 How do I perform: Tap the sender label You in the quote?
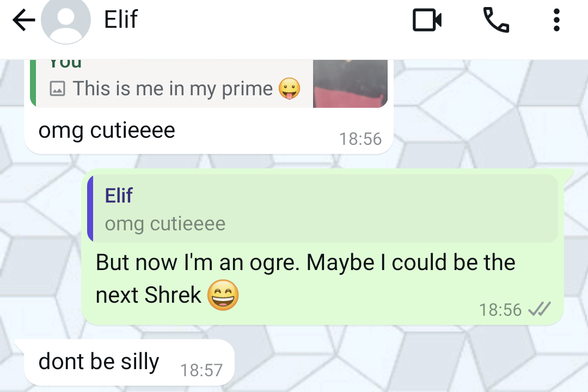pyautogui.click(x=65, y=62)
